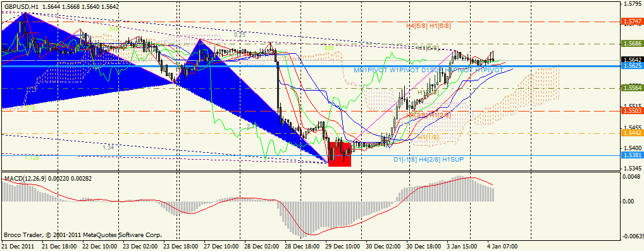Screen dimensions: 644x251
Task: Select the red rectangle at the 29 Dec low
Action: [x=340, y=154]
